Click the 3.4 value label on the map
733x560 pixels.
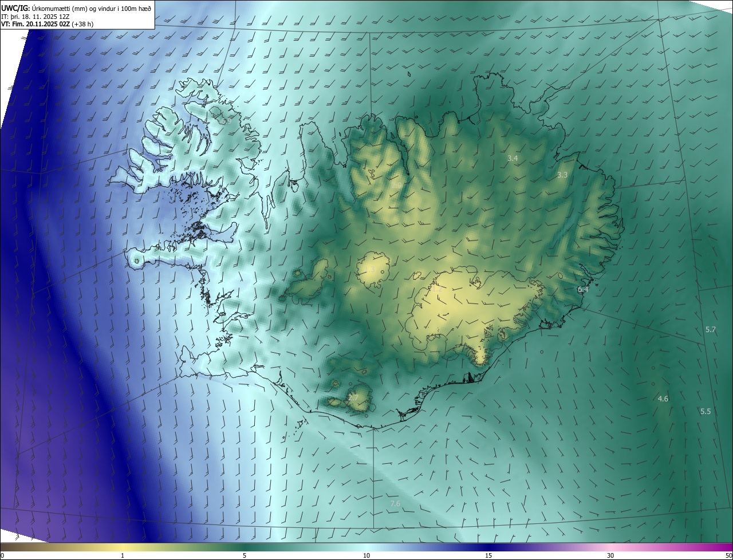click(513, 158)
